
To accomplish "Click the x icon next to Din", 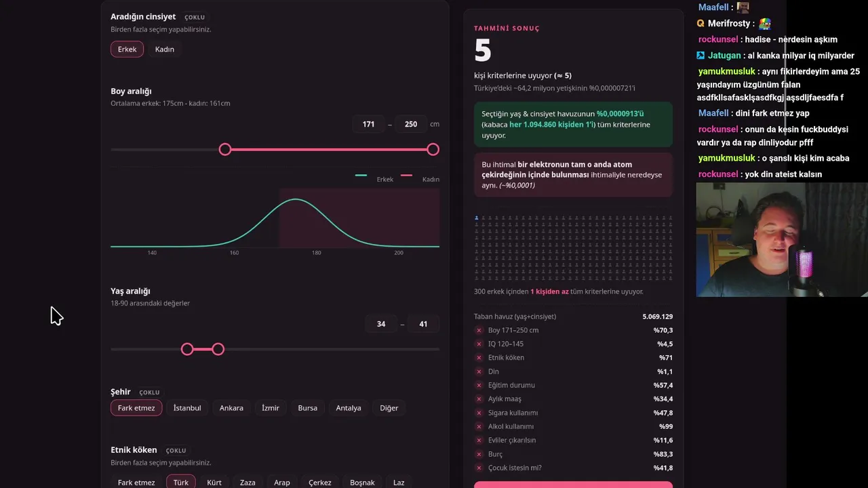I will [x=479, y=371].
